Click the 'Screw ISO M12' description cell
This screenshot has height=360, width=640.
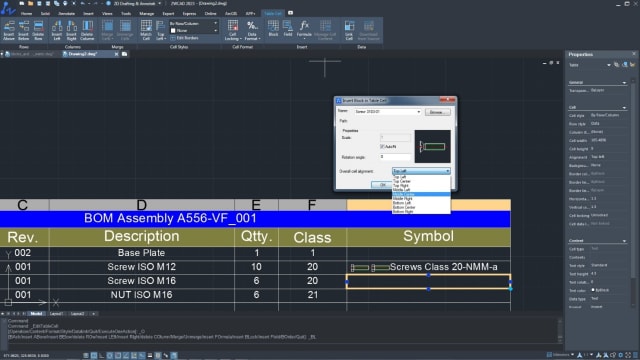tap(142, 267)
